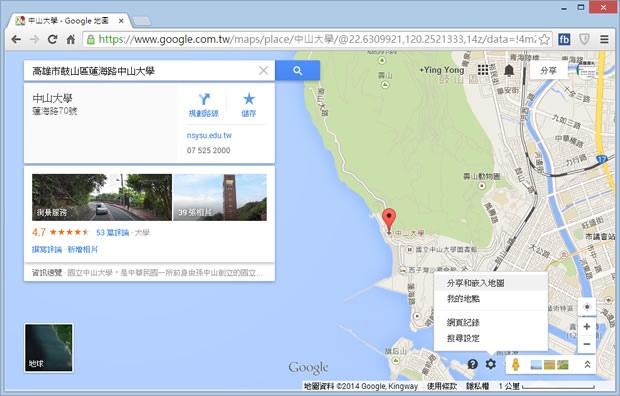Open the Google apps grid icon
This screenshot has width=620, height=396.
[x=483, y=70]
